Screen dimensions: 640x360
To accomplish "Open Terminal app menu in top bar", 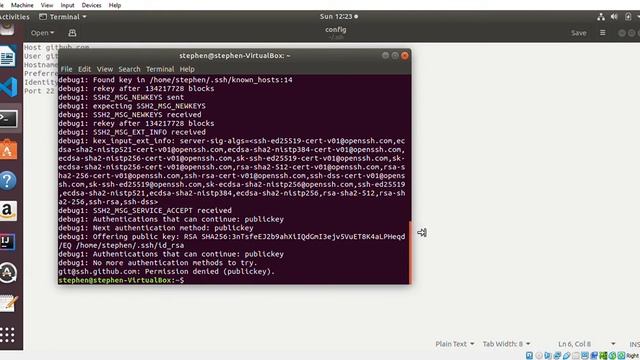I will 63,17.
